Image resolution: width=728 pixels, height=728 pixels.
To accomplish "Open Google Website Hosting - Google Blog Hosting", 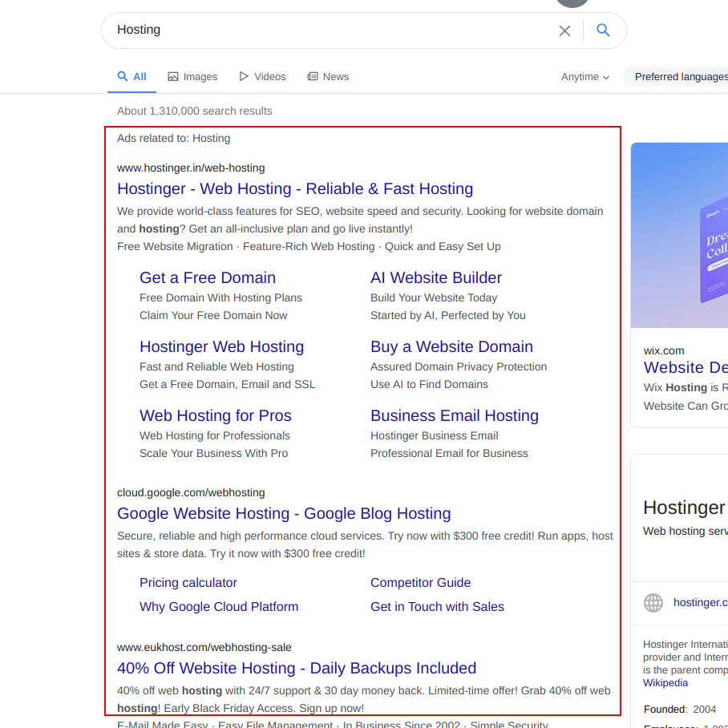I will (284, 513).
